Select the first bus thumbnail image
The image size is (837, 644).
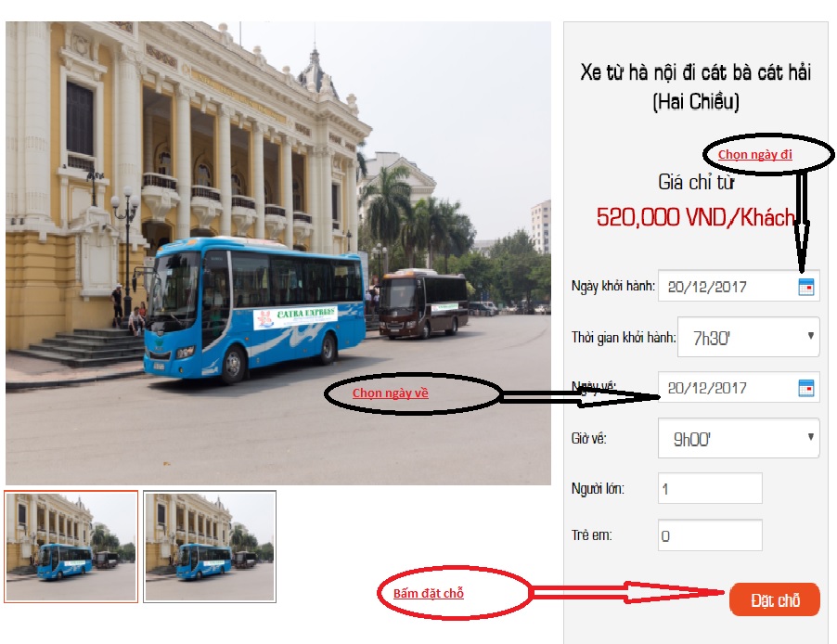[x=71, y=547]
